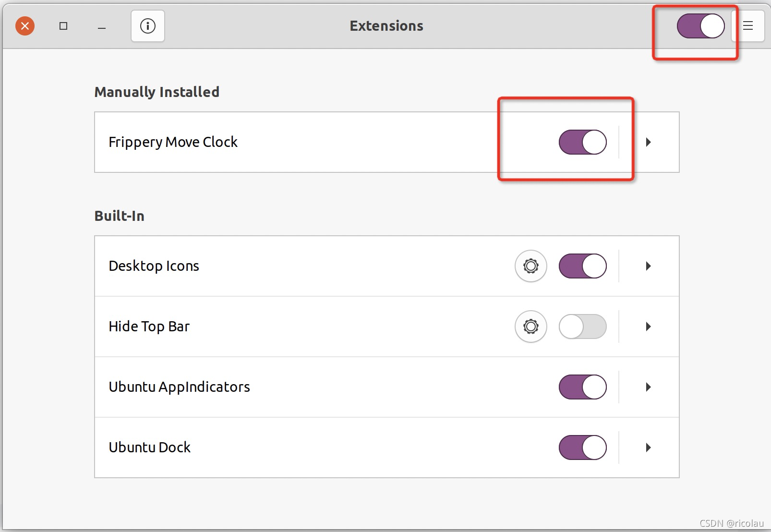Select the Ubuntu Dock row label
Viewport: 771px width, 532px height.
coord(150,447)
